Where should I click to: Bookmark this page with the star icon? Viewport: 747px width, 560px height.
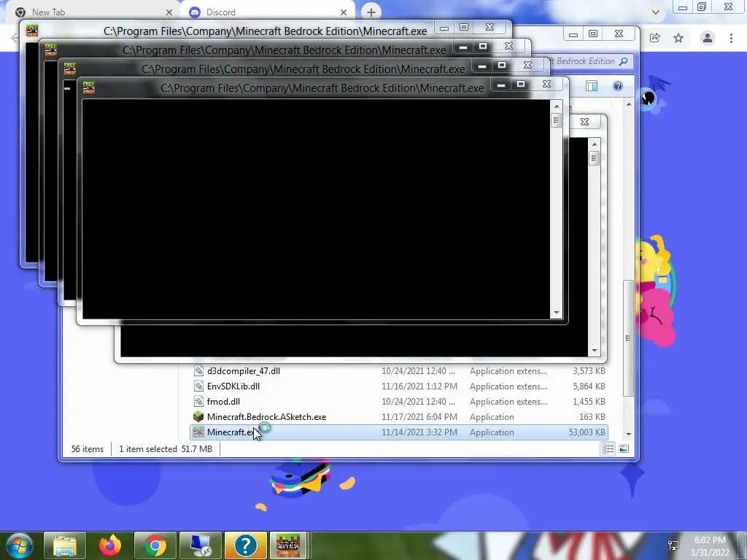tap(678, 38)
